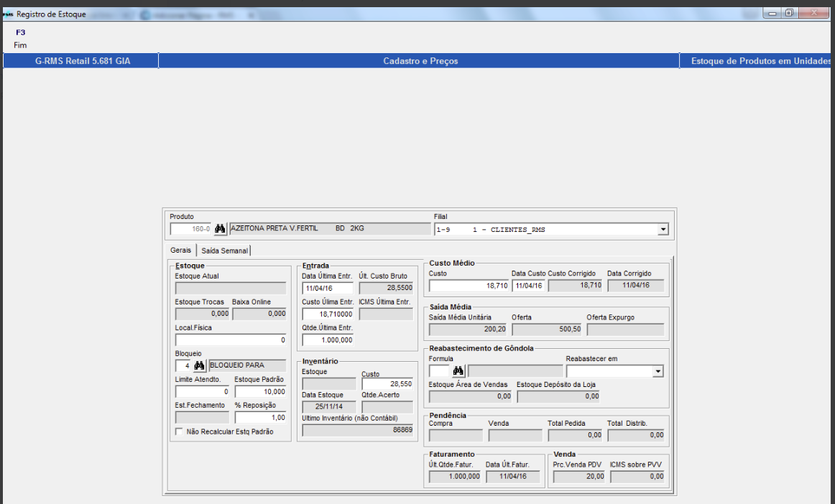This screenshot has height=504, width=835.
Task: Expand the Filial dropdown list
Action: pos(663,229)
